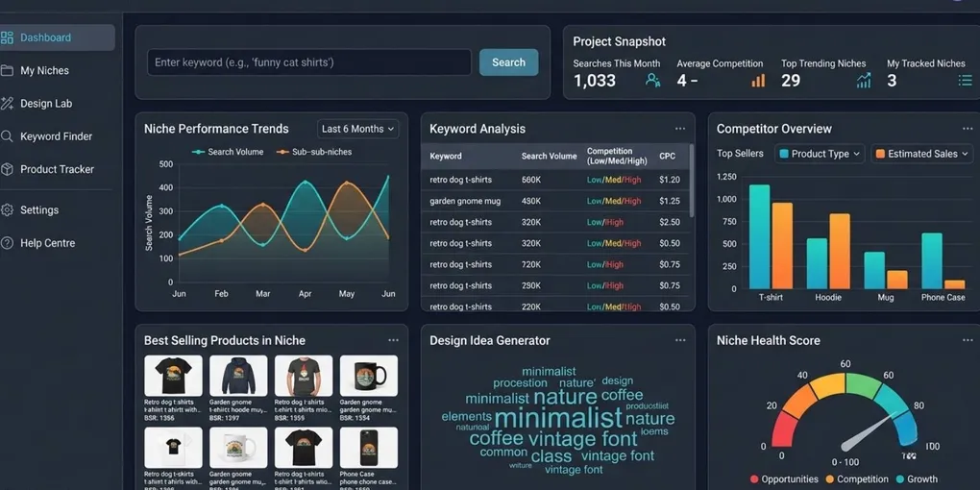Click the Searches This Month user icon
The height and width of the screenshot is (490, 980).
point(653,80)
